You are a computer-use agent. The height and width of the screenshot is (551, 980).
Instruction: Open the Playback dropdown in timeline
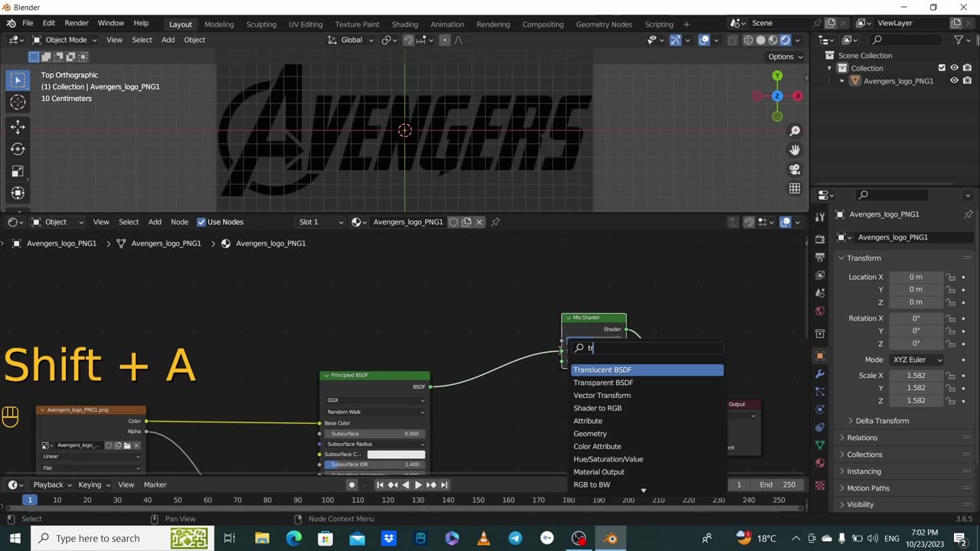pos(51,484)
